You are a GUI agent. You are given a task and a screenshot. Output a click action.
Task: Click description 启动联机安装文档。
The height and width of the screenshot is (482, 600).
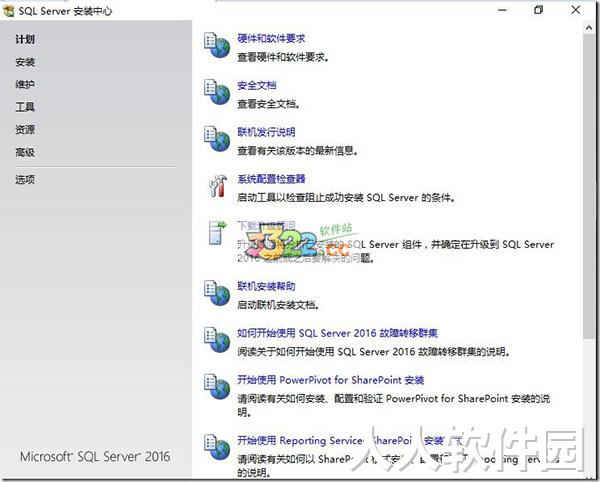point(278,305)
